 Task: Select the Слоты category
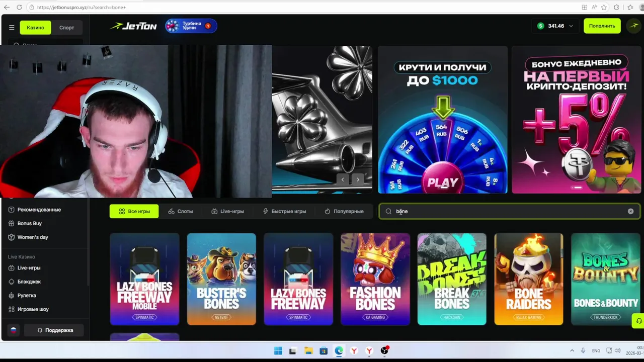181,211
